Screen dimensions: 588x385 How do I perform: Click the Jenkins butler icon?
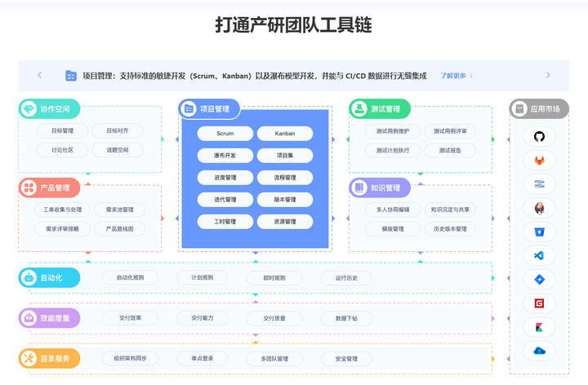539,208
